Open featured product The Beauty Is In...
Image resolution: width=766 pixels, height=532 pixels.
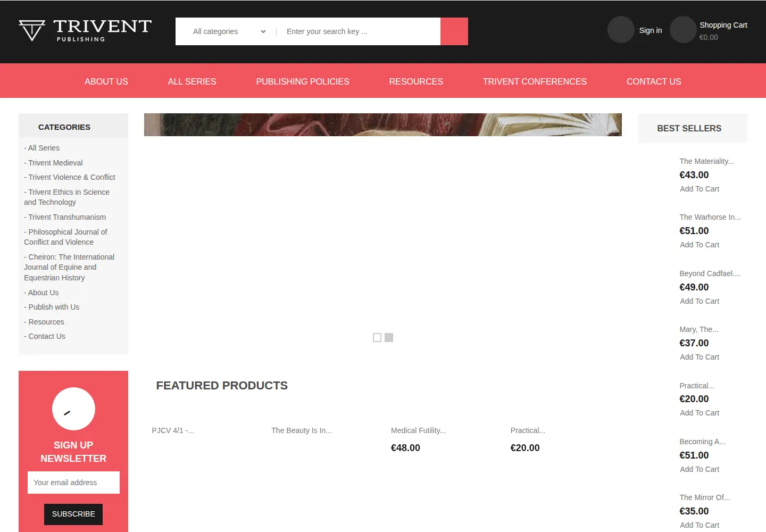[302, 430]
